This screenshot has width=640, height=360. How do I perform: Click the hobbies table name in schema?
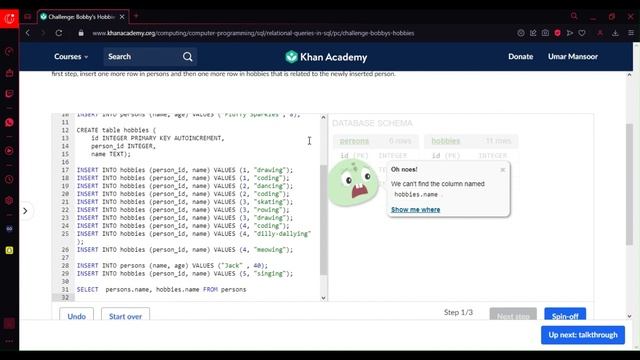(446, 141)
